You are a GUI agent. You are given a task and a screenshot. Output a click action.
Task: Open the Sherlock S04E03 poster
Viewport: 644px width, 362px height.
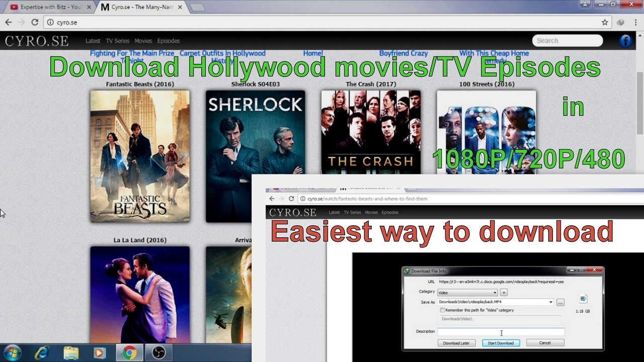tap(255, 156)
